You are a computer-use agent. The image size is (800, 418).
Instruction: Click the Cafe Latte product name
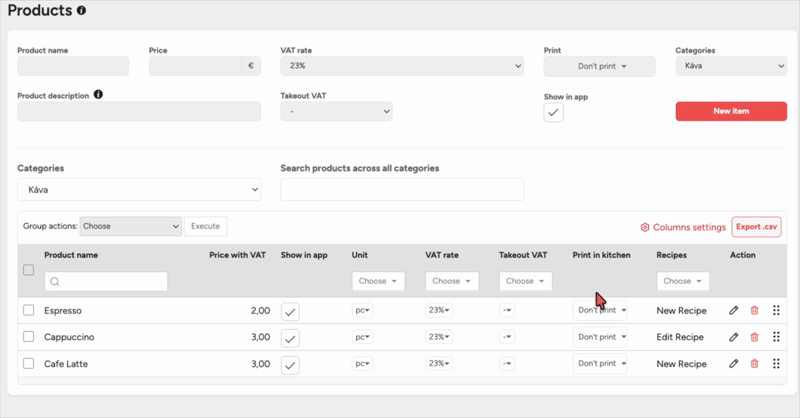(x=66, y=363)
